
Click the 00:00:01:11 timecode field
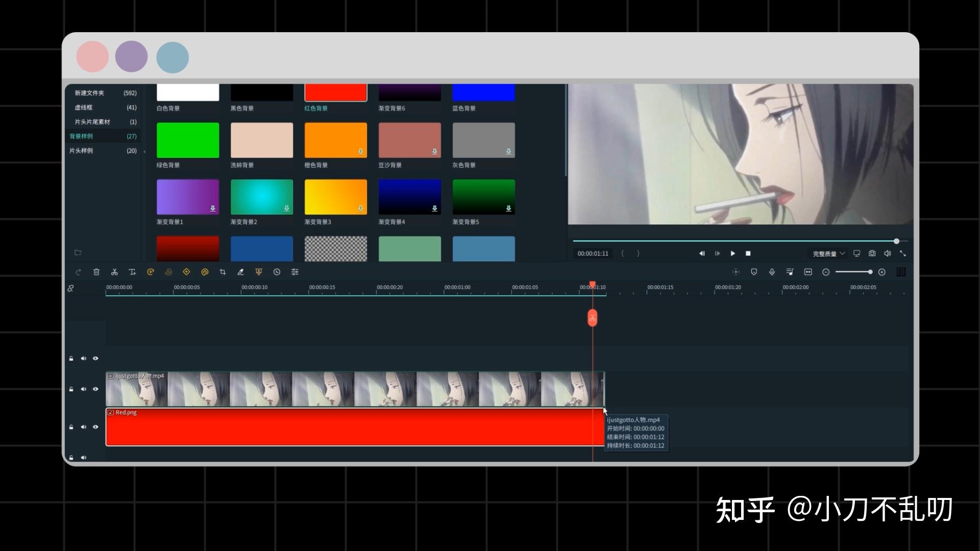(x=593, y=254)
